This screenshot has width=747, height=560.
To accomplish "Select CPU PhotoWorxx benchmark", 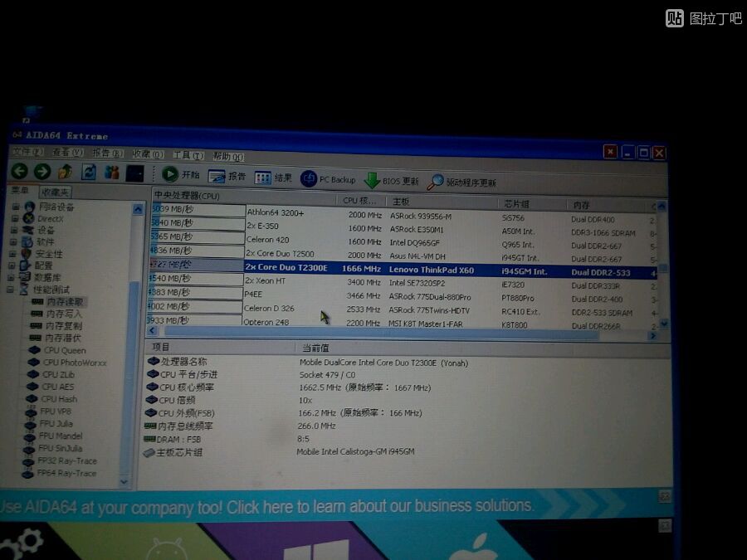I will coord(75,363).
